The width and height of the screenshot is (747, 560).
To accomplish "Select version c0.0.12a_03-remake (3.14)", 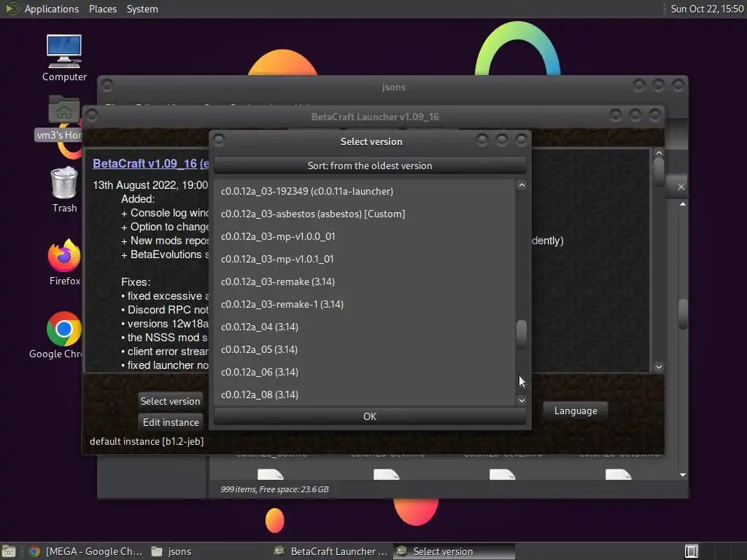I will coord(365,282).
